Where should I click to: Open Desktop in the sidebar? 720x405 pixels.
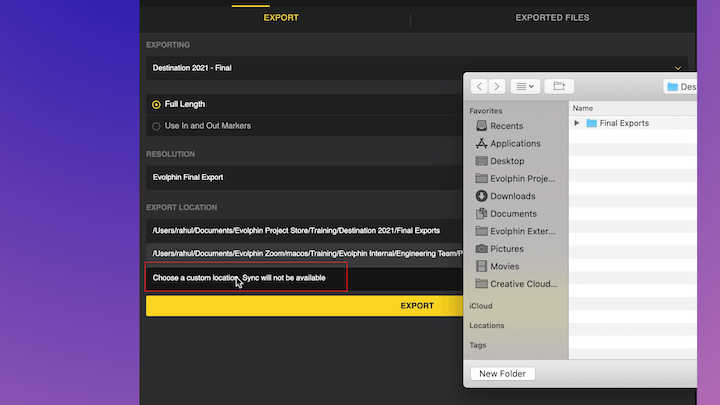pos(500,161)
